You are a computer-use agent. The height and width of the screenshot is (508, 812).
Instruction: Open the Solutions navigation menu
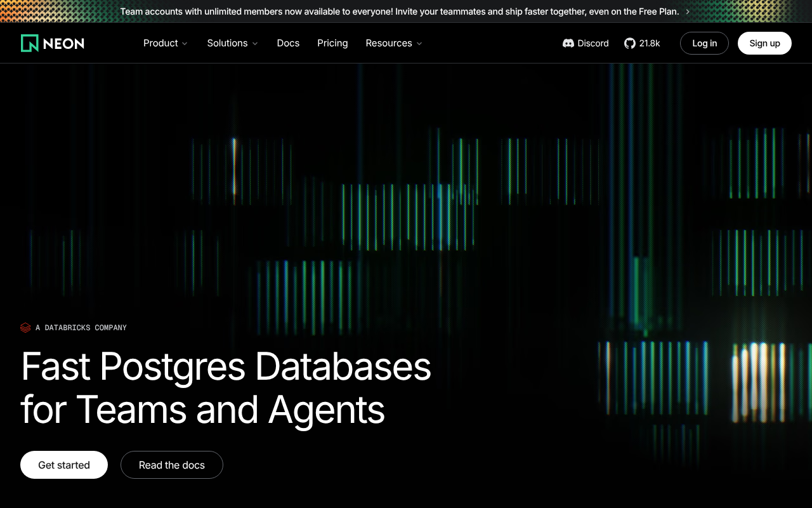(x=233, y=43)
